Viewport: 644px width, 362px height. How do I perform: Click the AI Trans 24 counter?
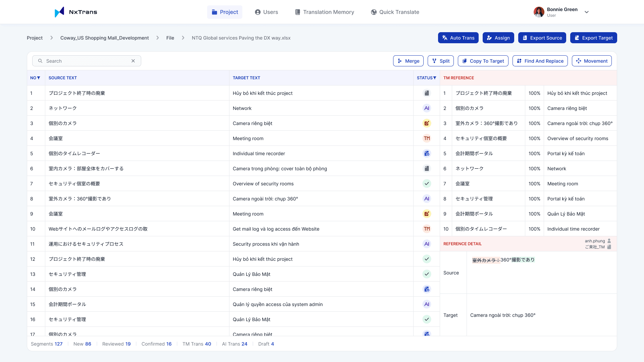pyautogui.click(x=235, y=344)
